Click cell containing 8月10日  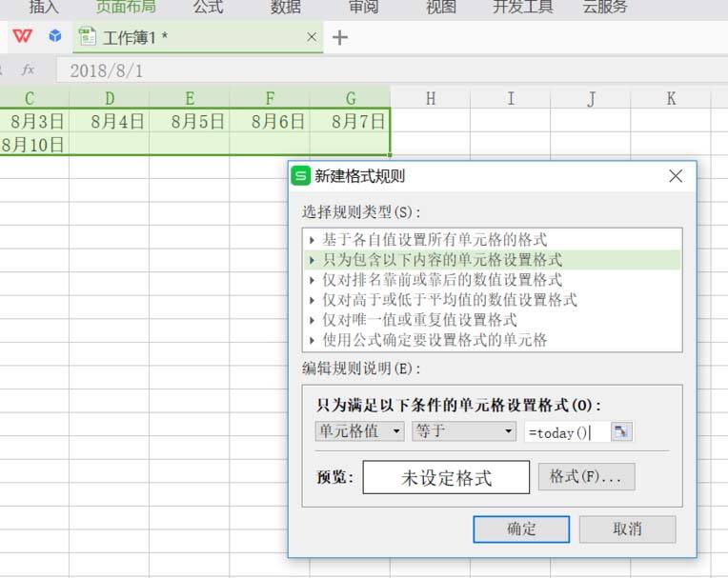click(x=34, y=145)
